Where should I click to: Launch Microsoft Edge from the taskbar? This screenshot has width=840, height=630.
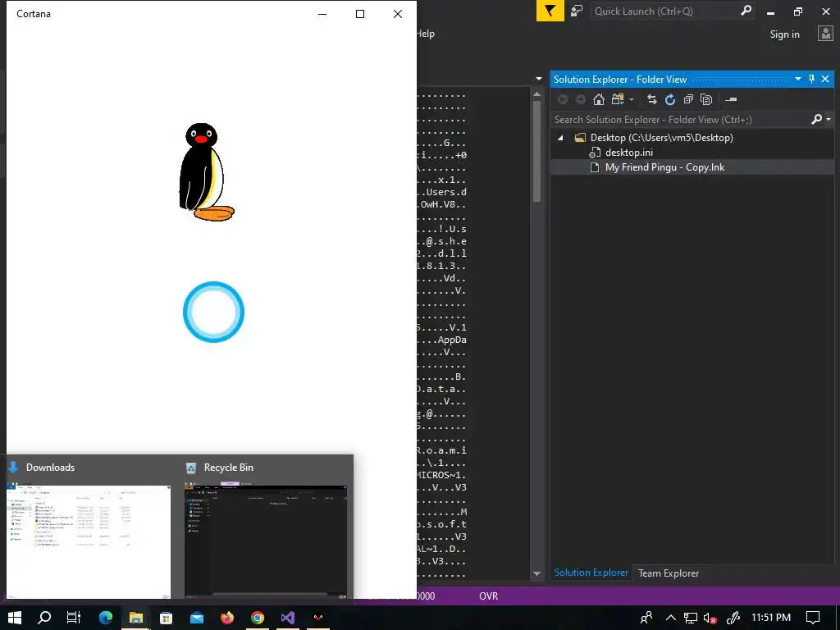click(106, 618)
